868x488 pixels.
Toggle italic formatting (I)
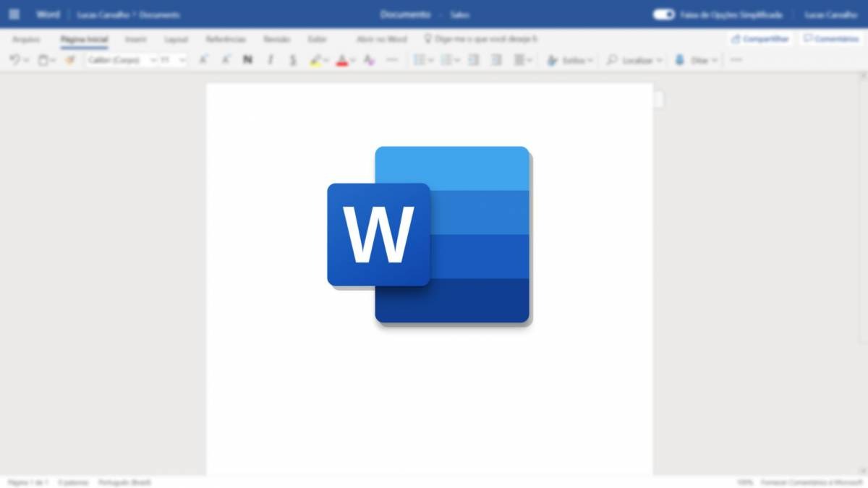(x=271, y=61)
